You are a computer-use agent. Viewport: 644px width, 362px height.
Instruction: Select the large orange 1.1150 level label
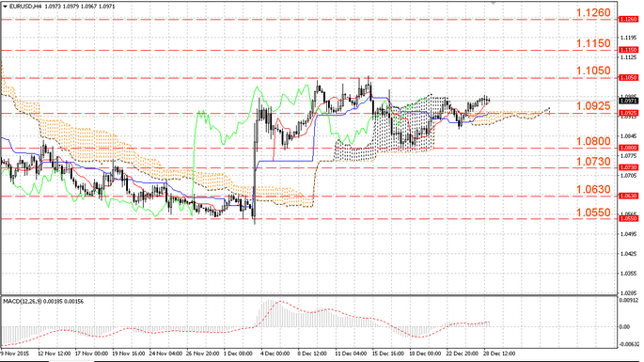tap(593, 43)
